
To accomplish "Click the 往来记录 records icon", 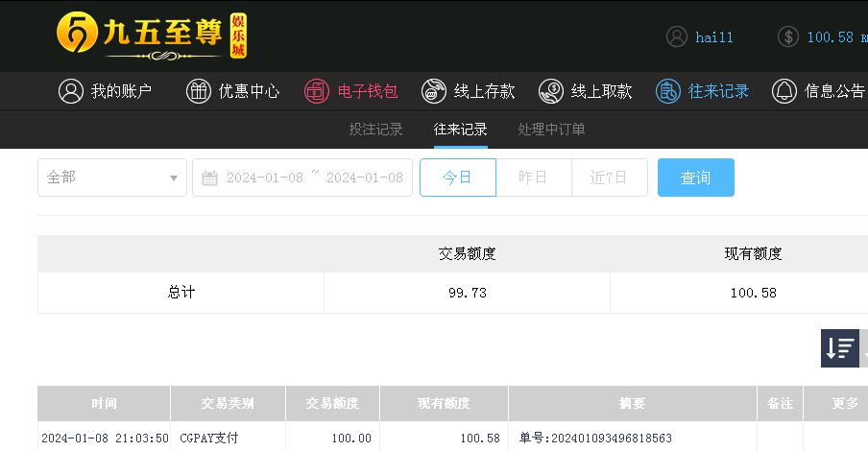I will pyautogui.click(x=668, y=91).
